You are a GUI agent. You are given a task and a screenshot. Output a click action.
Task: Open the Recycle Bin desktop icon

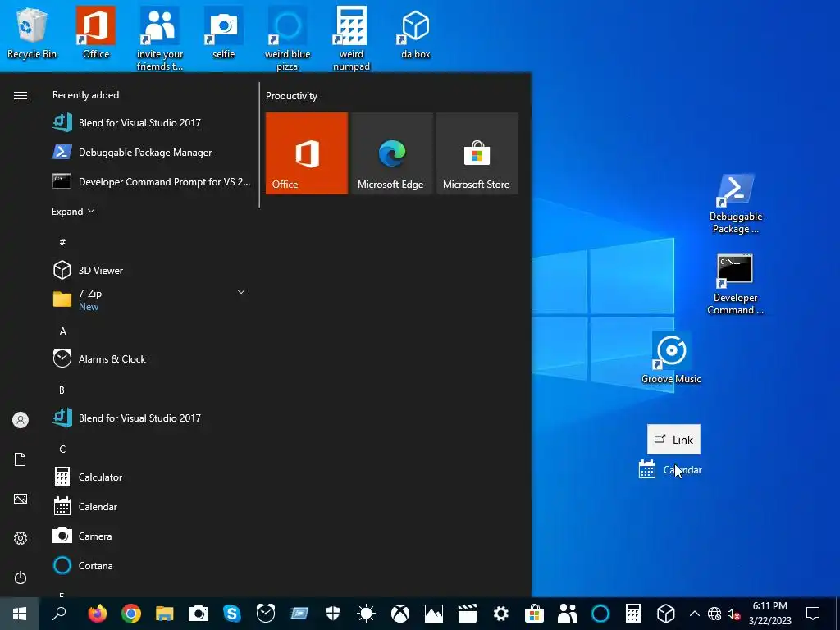coord(32,32)
